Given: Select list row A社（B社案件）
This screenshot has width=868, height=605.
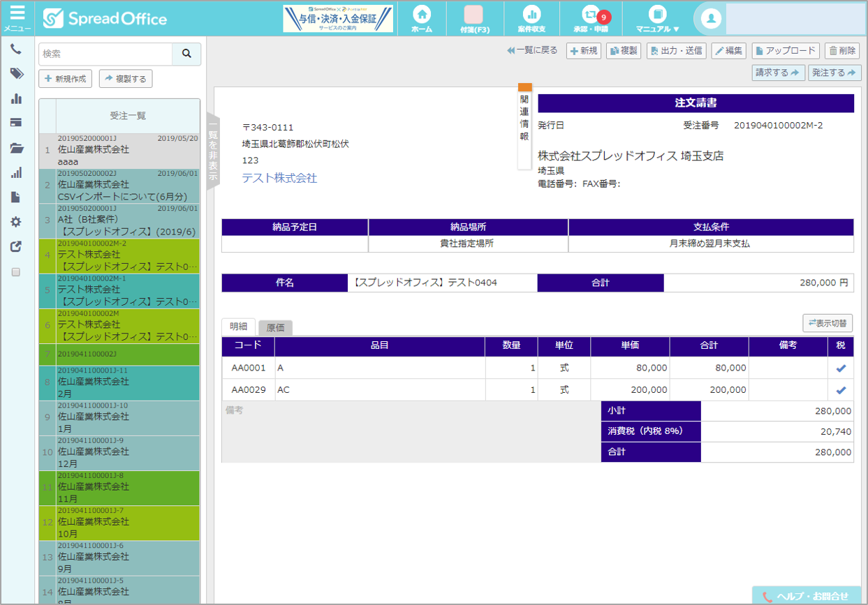Looking at the screenshot, I should (119, 221).
